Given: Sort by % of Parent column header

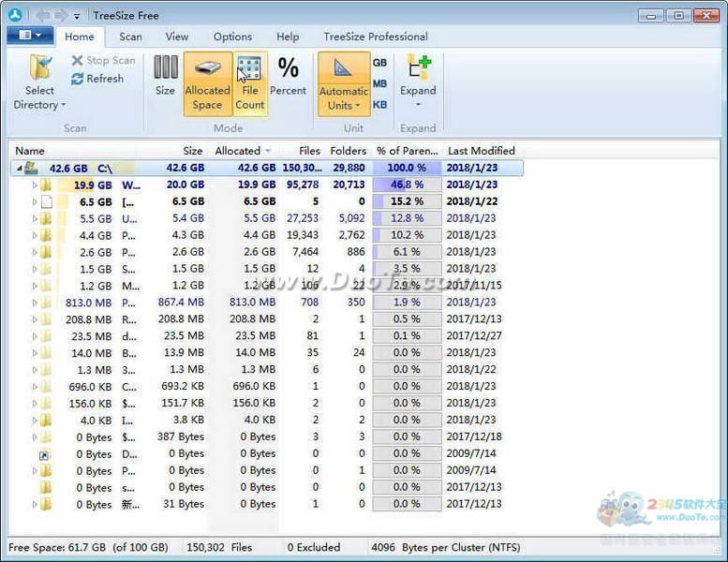Looking at the screenshot, I should point(408,151).
